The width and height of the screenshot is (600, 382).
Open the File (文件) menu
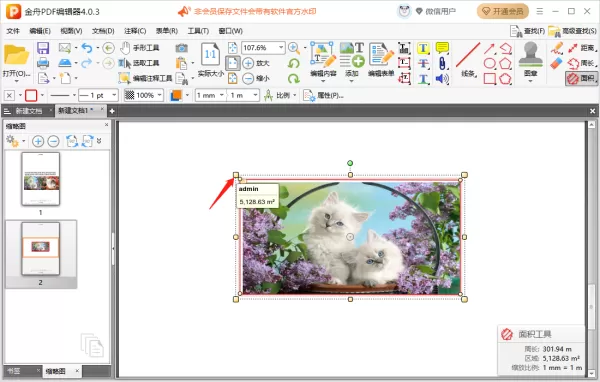[13, 31]
